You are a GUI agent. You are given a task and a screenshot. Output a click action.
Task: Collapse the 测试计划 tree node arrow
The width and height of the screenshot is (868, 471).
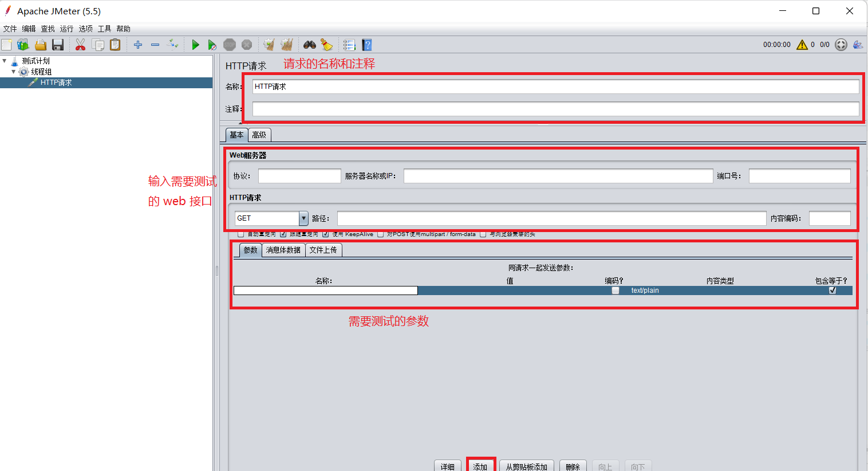point(5,61)
